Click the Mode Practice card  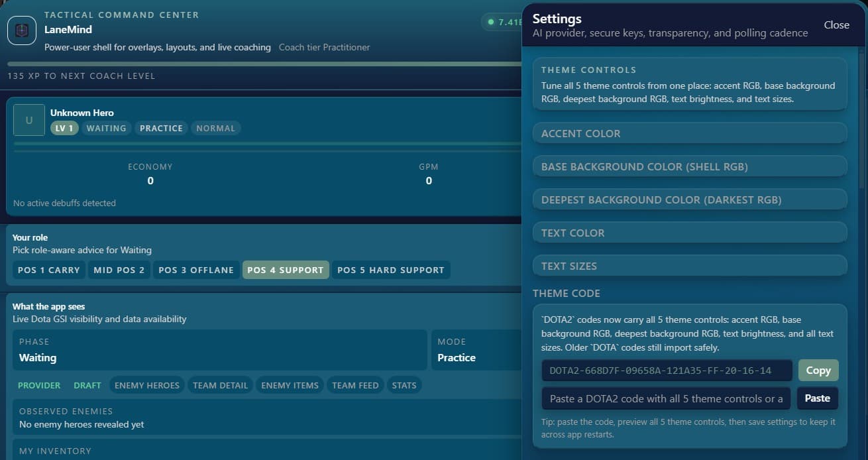(x=477, y=350)
